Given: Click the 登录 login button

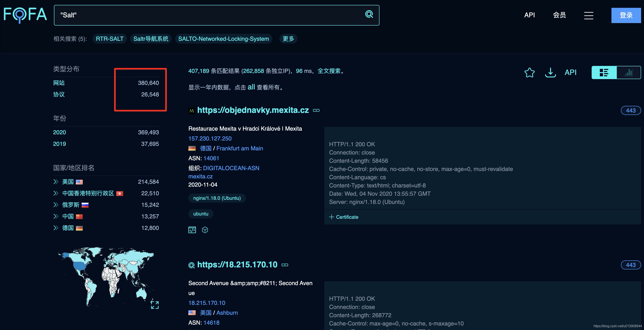Looking at the screenshot, I should 626,15.
